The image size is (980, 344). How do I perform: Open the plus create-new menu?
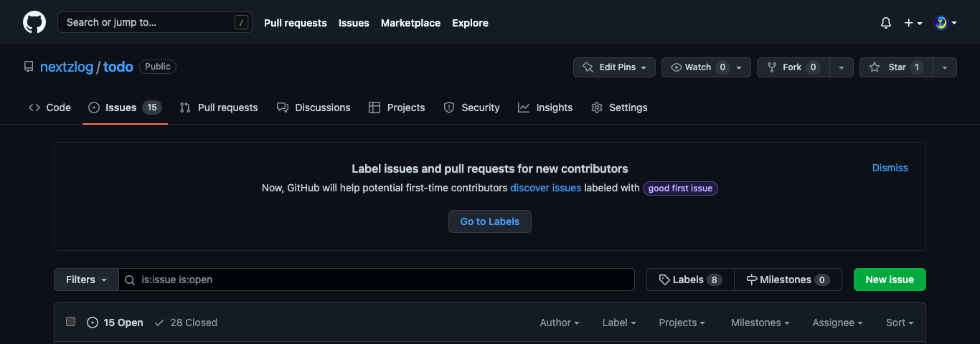coord(913,23)
